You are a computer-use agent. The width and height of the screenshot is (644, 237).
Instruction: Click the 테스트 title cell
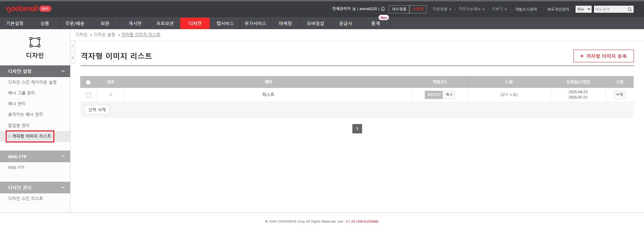click(x=268, y=95)
